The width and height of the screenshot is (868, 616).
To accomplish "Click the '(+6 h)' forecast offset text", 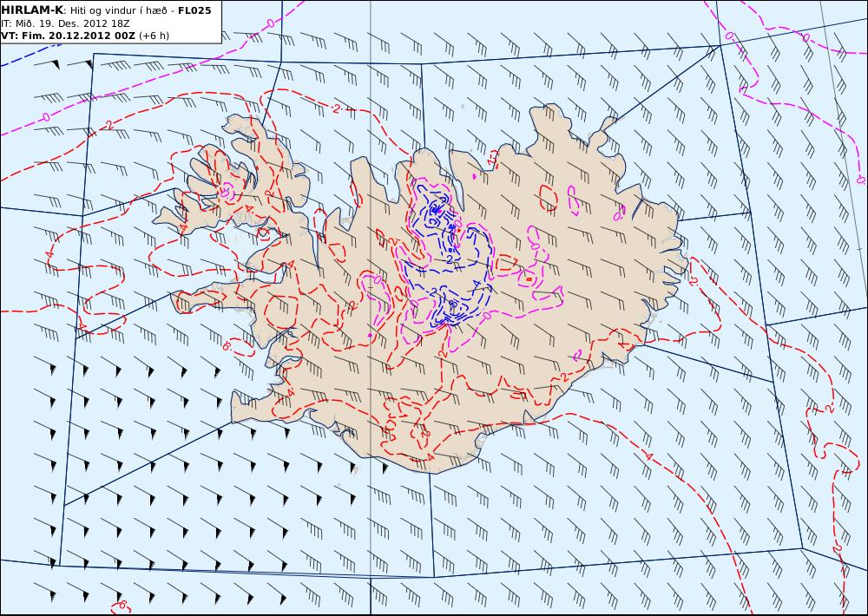I will coord(154,36).
